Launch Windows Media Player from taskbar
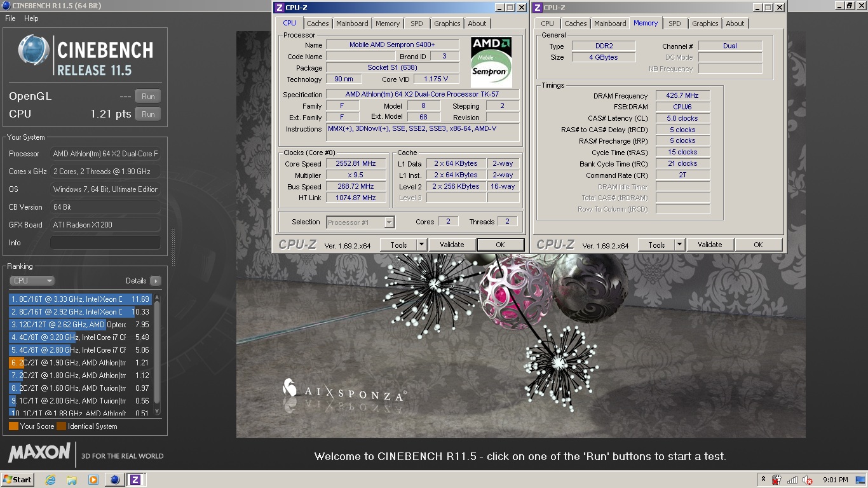The width and height of the screenshot is (868, 488). pyautogui.click(x=93, y=480)
